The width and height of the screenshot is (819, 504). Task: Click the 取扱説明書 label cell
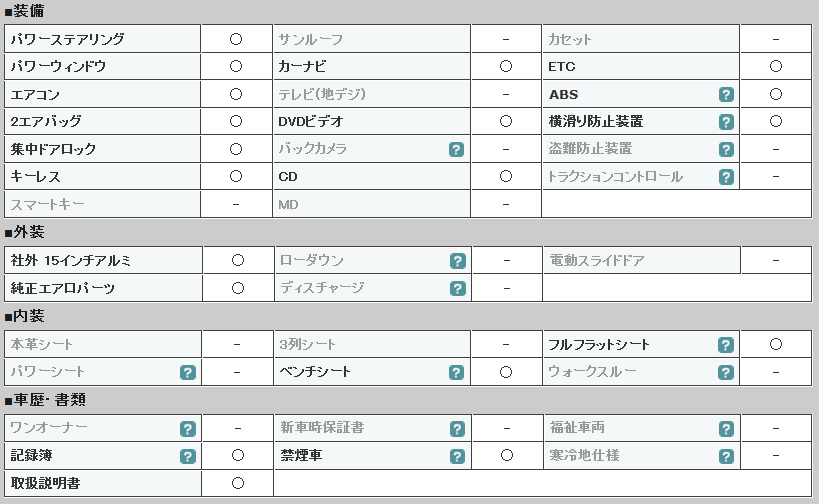(x=103, y=483)
